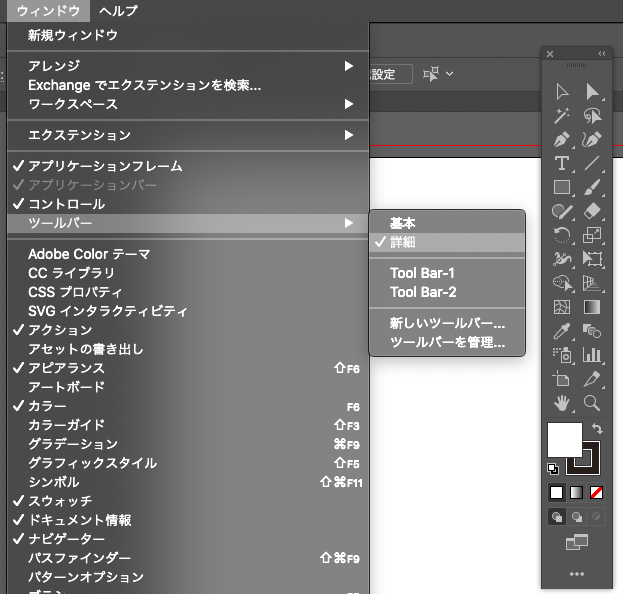This screenshot has width=623, height=594.
Task: Expand the ツールバー submenu
Action: (188, 223)
